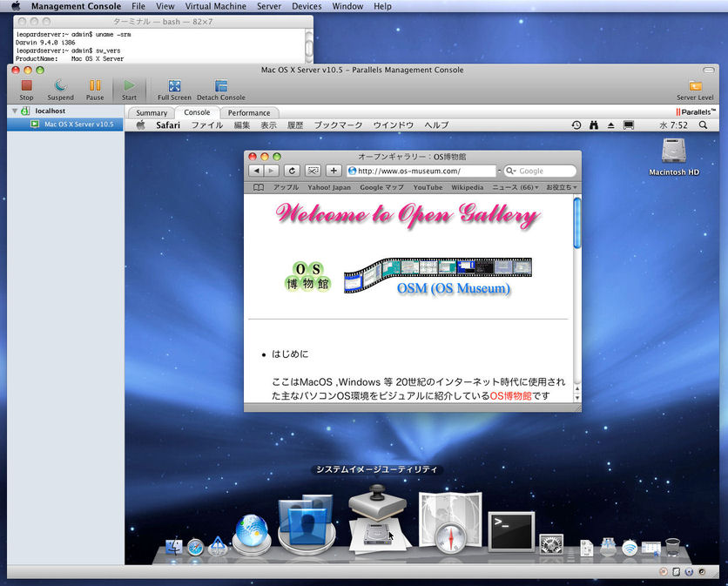Click the display menu bar icon
Image resolution: width=728 pixels, height=586 pixels.
(x=628, y=125)
